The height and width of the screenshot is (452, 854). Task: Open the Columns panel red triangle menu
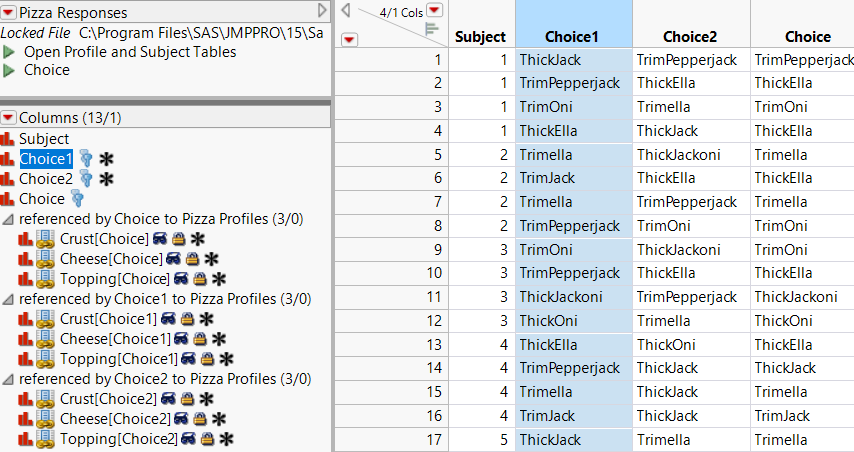click(x=10, y=117)
